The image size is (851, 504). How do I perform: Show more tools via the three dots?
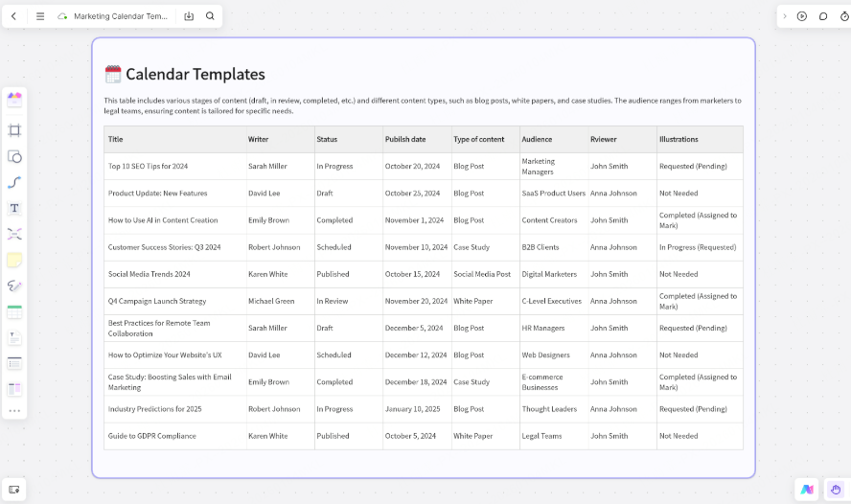point(14,411)
